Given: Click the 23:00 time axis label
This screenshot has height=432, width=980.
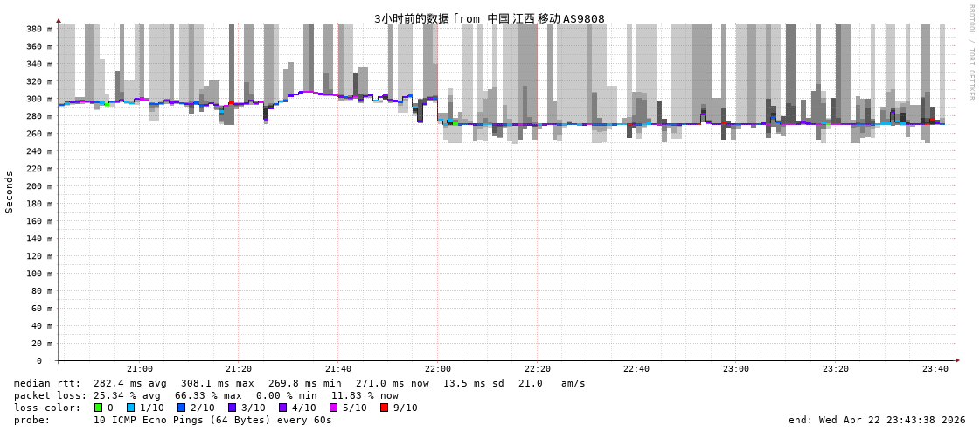Looking at the screenshot, I should (736, 369).
